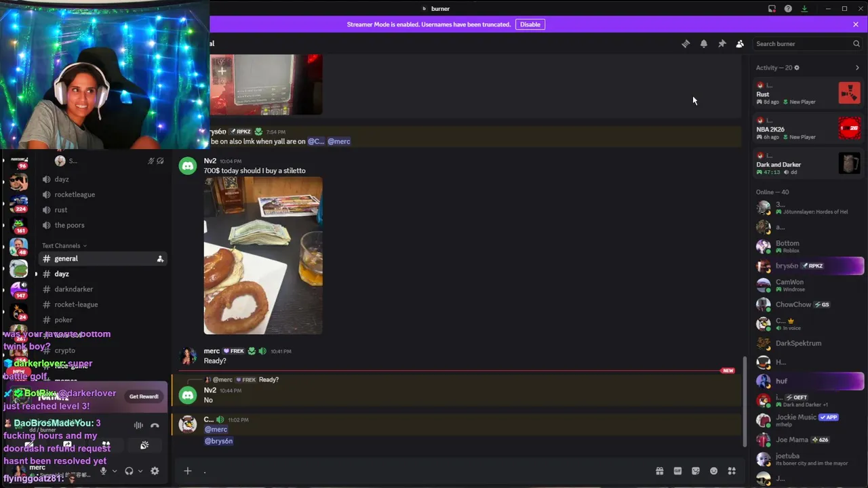Screen dimensions: 868x488
Task: Open the stiletto money photo attachment
Action: (263, 256)
